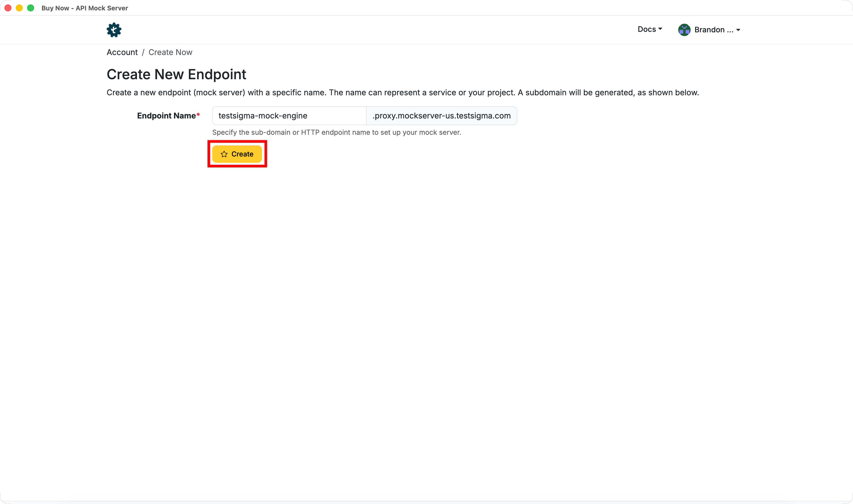The height and width of the screenshot is (504, 853).
Task: Click the .proxy.mockserver-us.testsigma.com domain suffix
Action: [442, 116]
